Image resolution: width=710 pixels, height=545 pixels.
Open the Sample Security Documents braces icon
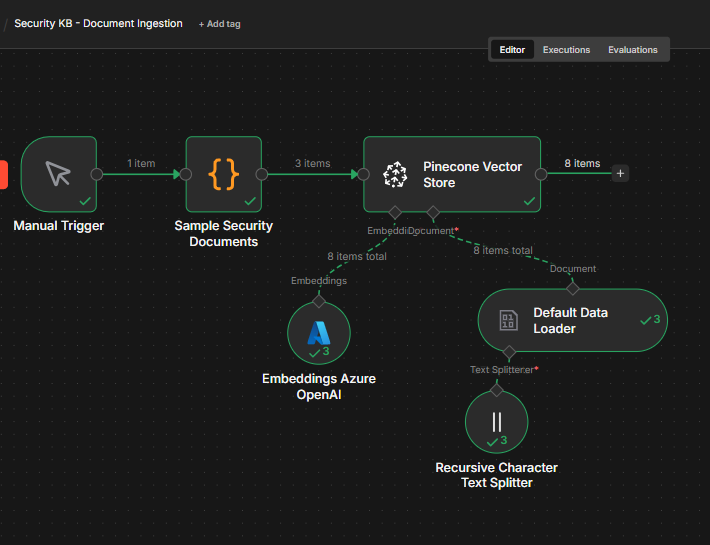223,174
